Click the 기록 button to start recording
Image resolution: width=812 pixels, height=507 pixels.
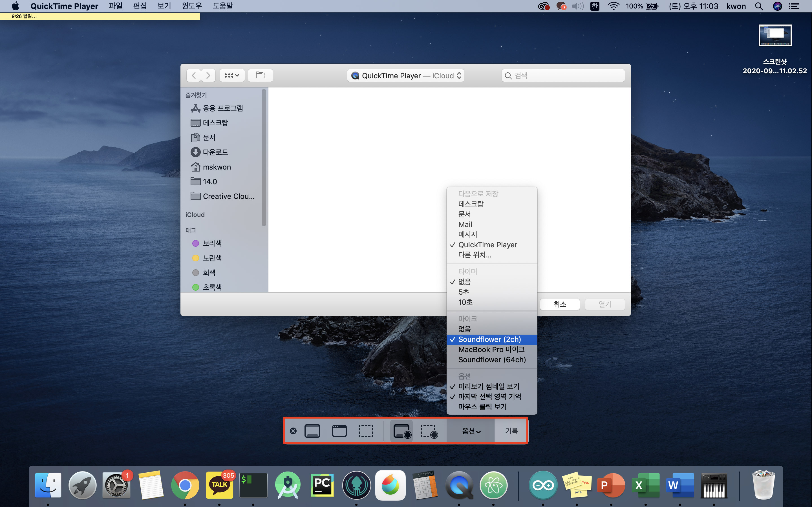pos(511,431)
